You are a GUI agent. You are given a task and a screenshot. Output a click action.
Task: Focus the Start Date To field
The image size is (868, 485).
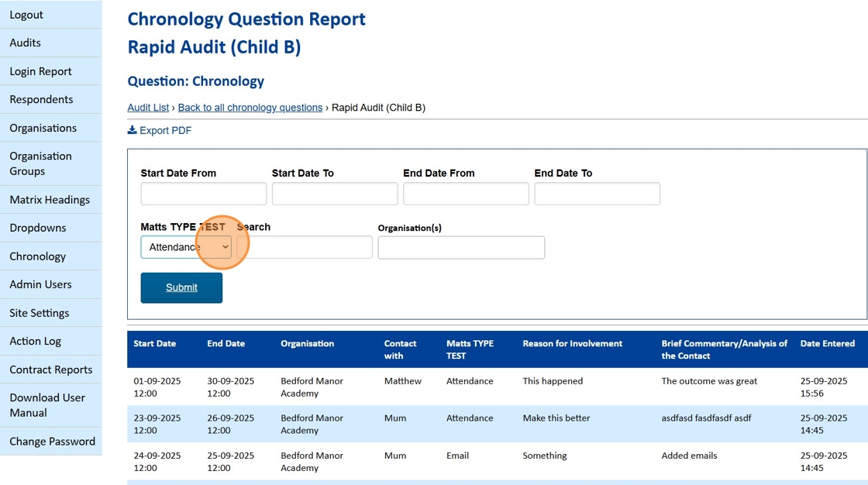[x=335, y=194]
